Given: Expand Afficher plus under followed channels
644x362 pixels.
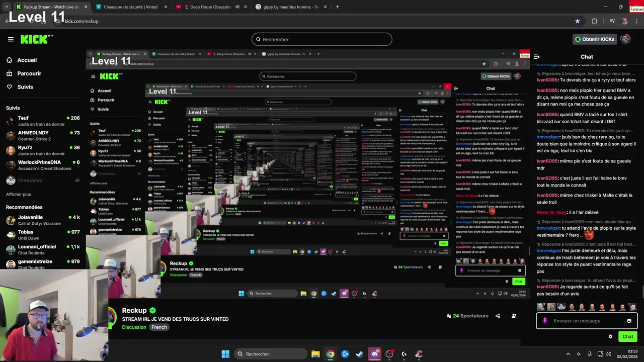Looking at the screenshot, I should point(19,194).
